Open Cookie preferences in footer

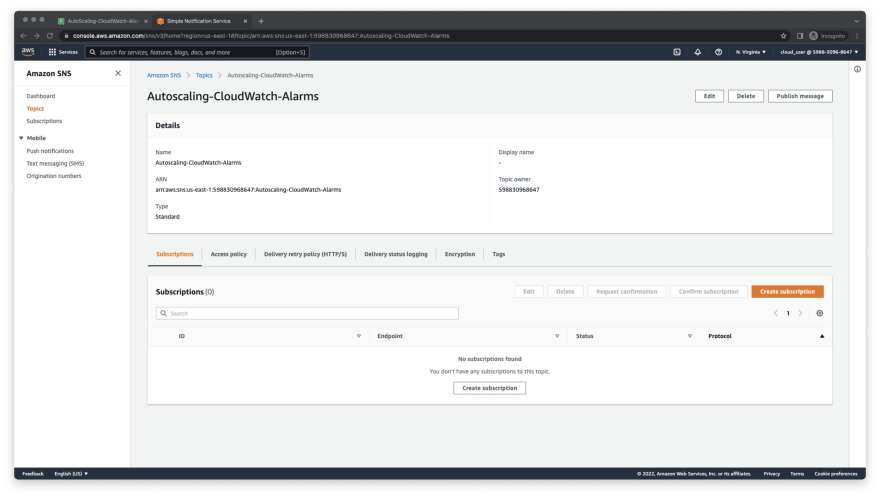(836, 474)
